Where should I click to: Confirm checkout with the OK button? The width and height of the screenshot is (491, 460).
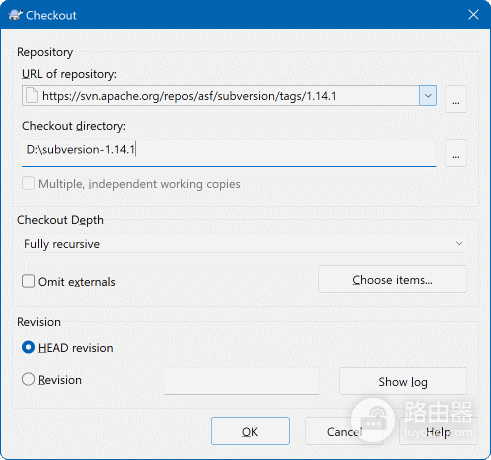250,431
